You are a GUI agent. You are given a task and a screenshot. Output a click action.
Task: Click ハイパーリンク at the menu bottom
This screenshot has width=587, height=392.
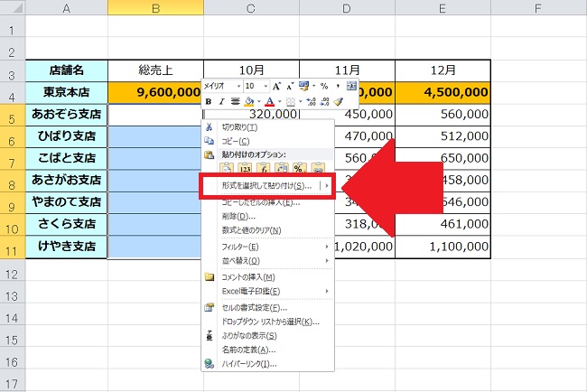click(x=248, y=363)
